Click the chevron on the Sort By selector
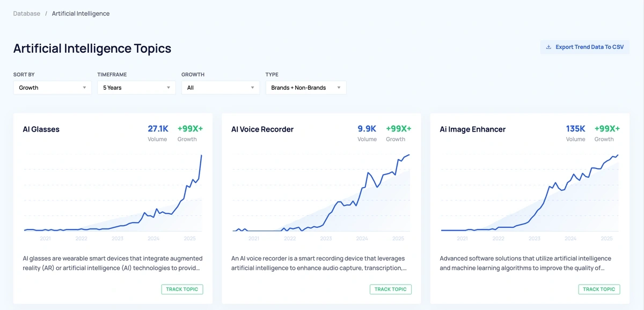644x310 pixels. click(85, 87)
